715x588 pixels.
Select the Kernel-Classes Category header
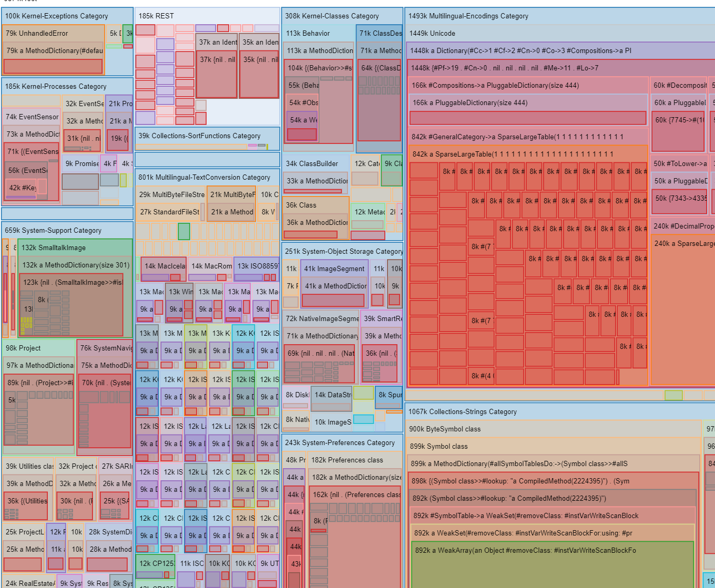[x=332, y=16]
